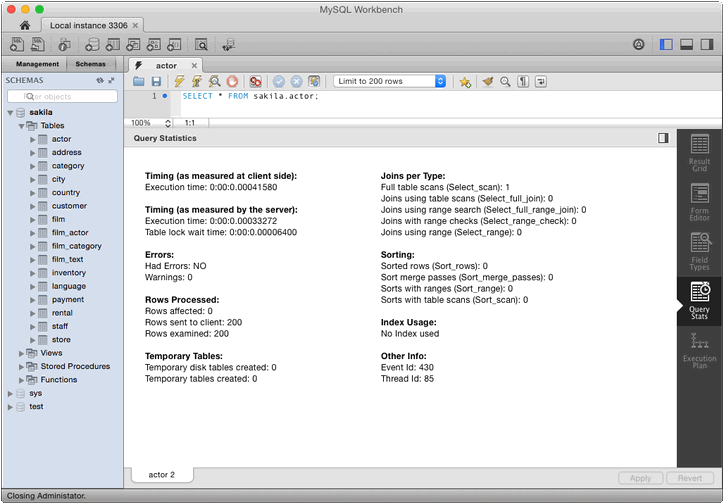Switch to the Management tab
The image size is (723, 503).
coord(37,64)
